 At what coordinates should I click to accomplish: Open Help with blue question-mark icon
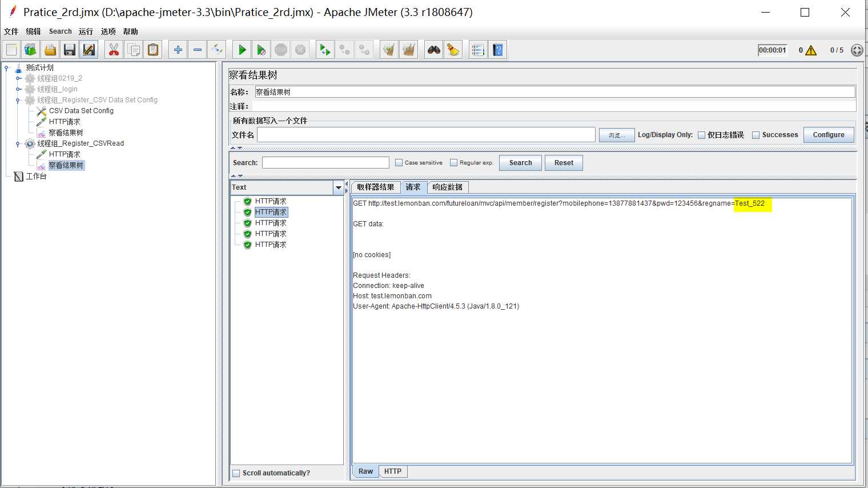[x=498, y=50]
